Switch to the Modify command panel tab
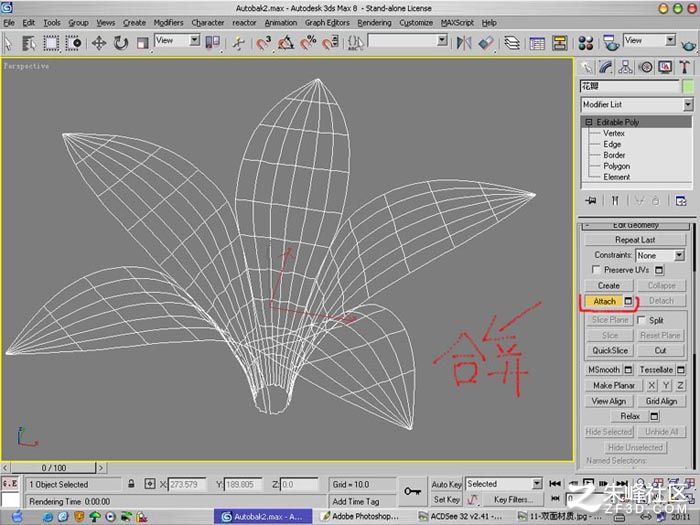This screenshot has width=700, height=525. (x=606, y=67)
